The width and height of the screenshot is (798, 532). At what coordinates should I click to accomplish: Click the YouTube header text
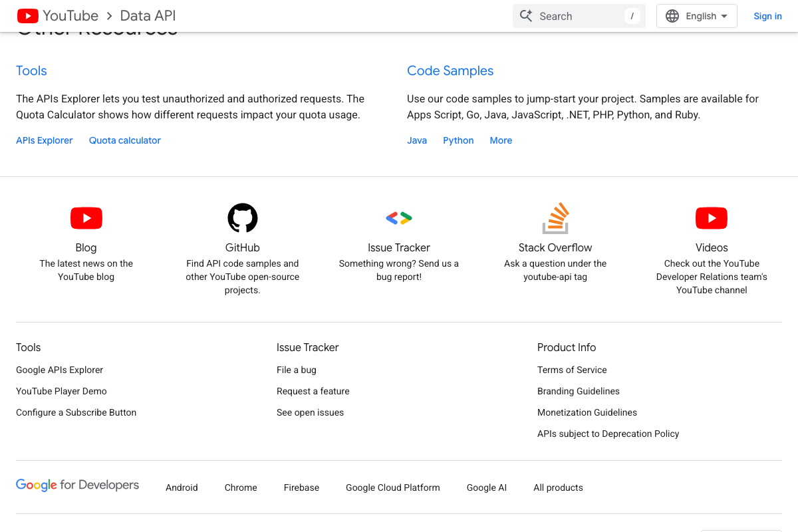coord(70,16)
